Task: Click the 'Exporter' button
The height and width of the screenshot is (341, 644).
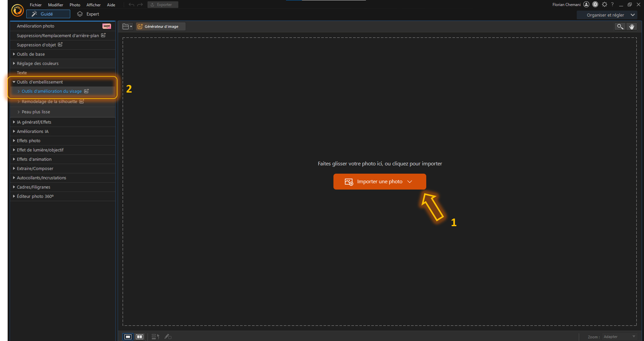Action: point(163,4)
